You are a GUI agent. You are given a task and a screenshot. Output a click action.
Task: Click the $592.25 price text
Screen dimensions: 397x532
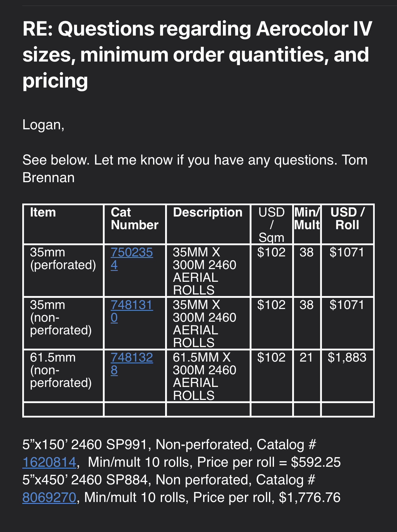(x=316, y=462)
